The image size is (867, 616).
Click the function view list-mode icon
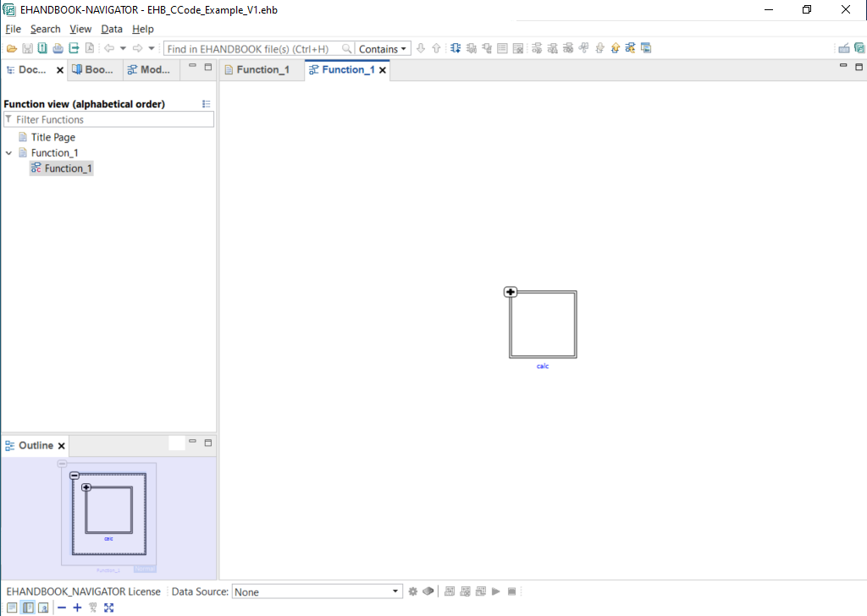207,104
